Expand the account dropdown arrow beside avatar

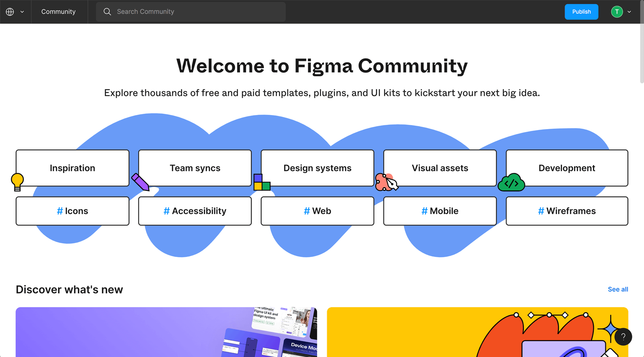[x=629, y=12]
